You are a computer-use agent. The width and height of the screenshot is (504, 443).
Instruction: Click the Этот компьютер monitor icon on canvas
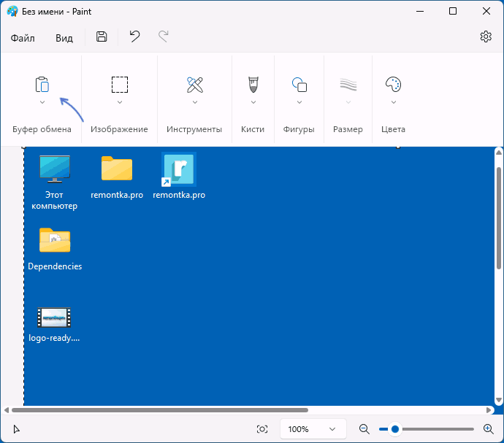(x=55, y=169)
